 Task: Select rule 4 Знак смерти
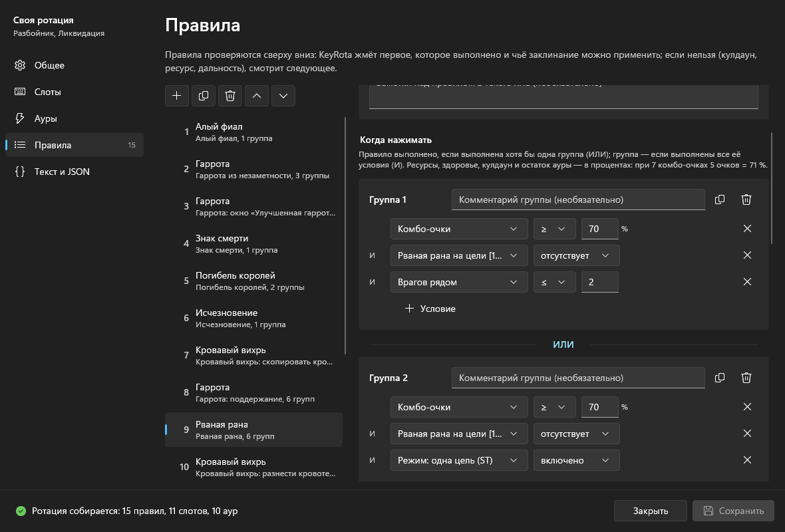pyautogui.click(x=254, y=244)
